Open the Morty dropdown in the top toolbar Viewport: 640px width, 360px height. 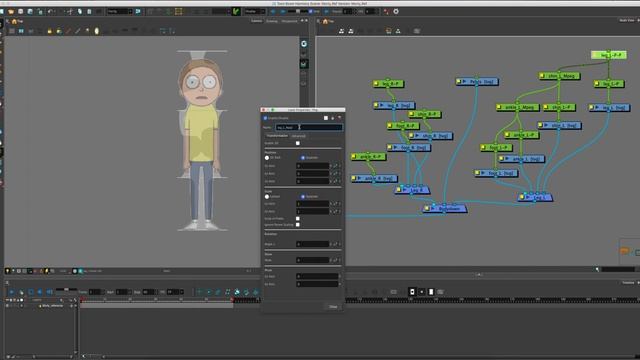point(120,11)
